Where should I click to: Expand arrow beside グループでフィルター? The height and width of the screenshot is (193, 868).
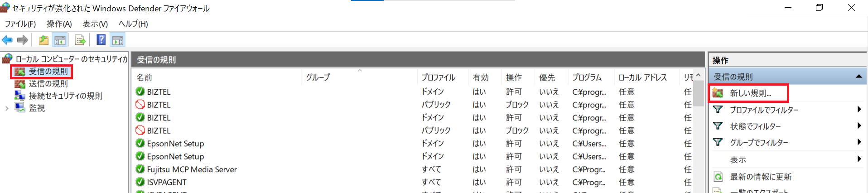click(859, 142)
